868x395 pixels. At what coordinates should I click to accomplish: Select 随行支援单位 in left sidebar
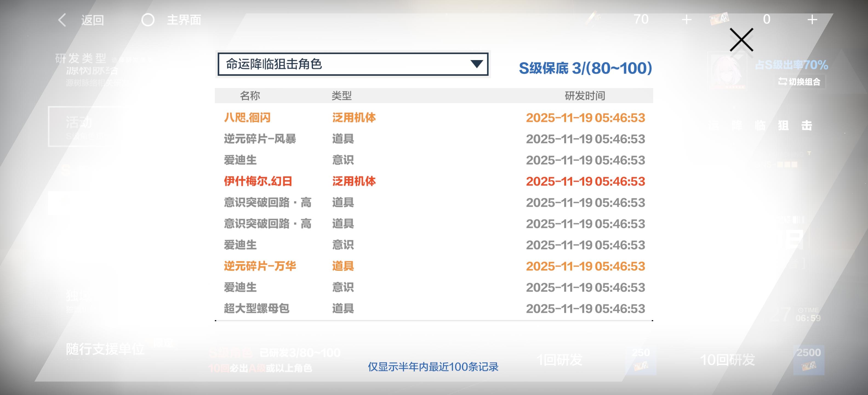pyautogui.click(x=105, y=349)
